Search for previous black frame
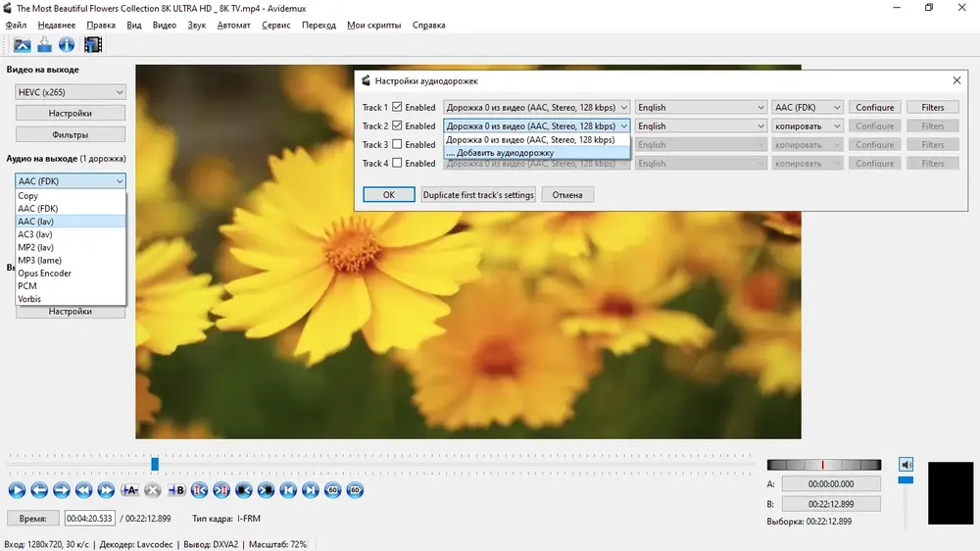This screenshot has width=980, height=551. point(244,490)
